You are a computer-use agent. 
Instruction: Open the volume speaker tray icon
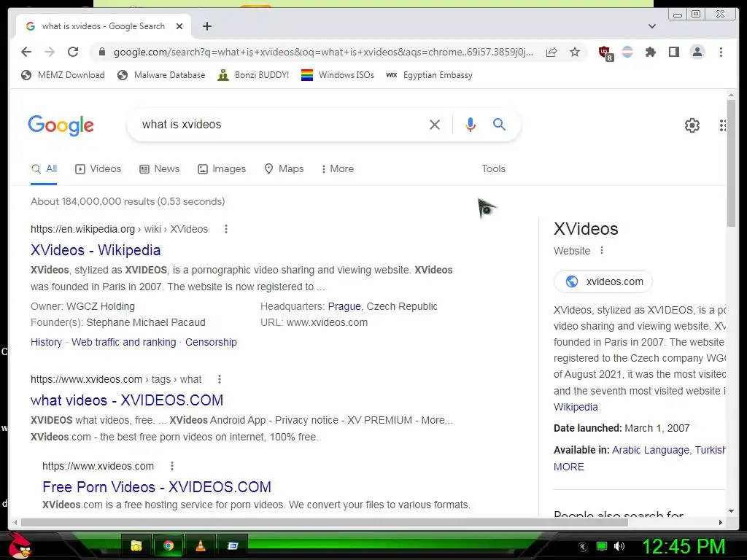pos(619,546)
